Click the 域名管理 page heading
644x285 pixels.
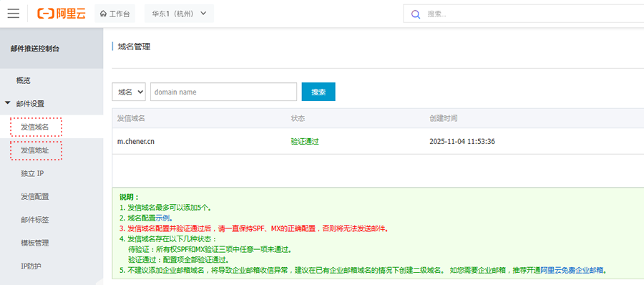click(134, 47)
